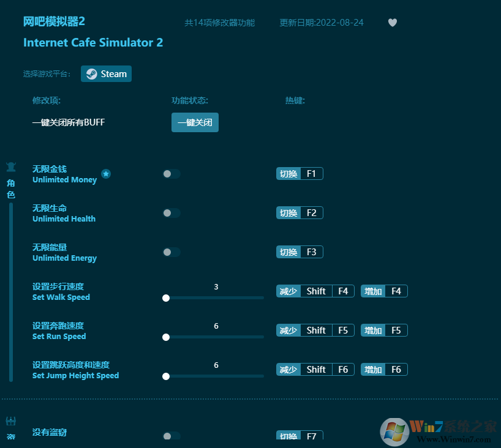Screen dimensions: 501x448
Task: Toggle the Unlimited Energy switch
Action: 171,252
